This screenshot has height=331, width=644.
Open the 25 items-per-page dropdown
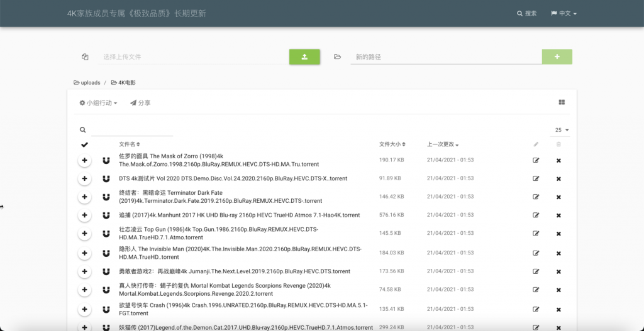pyautogui.click(x=562, y=130)
